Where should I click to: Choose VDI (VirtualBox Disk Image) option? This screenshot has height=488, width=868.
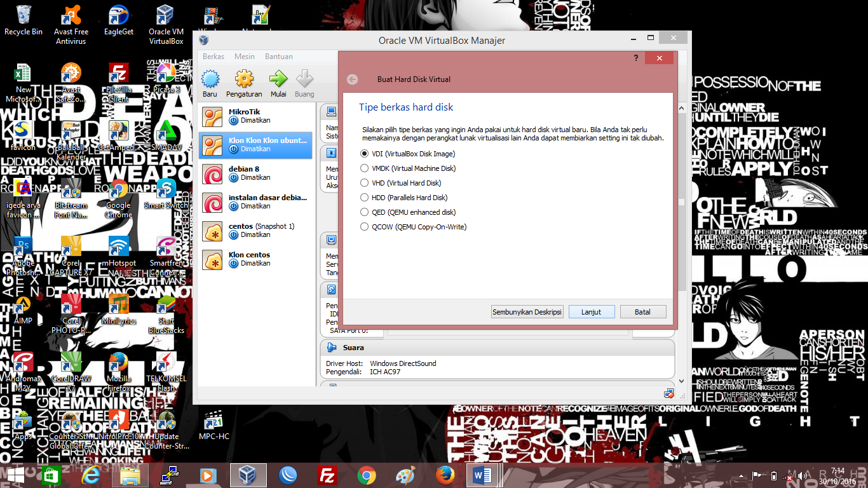click(408, 154)
